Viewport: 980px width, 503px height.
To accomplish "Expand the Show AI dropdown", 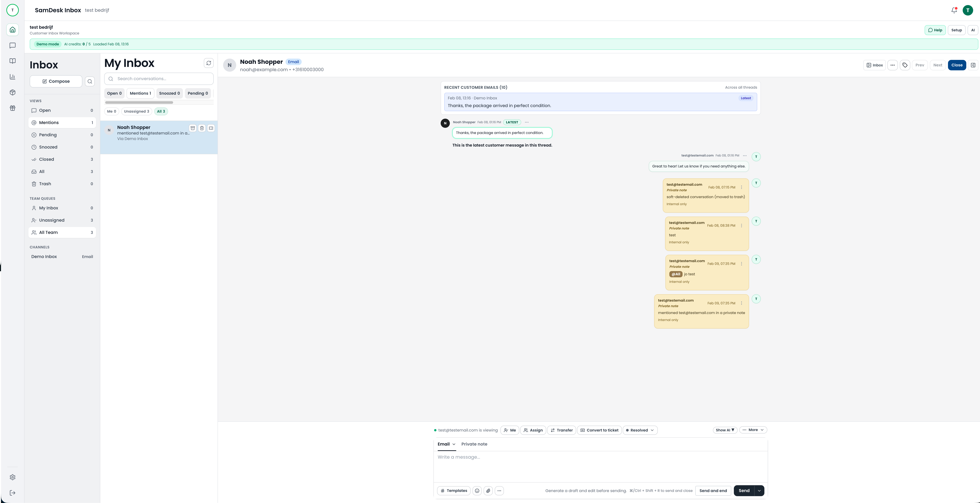I will (725, 430).
